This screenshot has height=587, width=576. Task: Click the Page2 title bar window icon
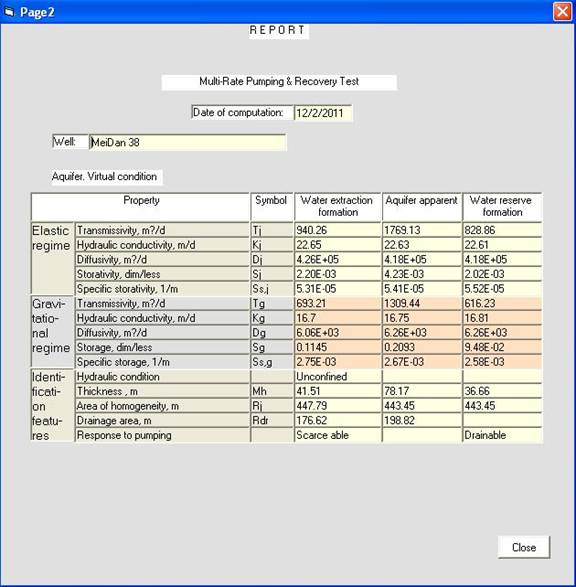9,12
